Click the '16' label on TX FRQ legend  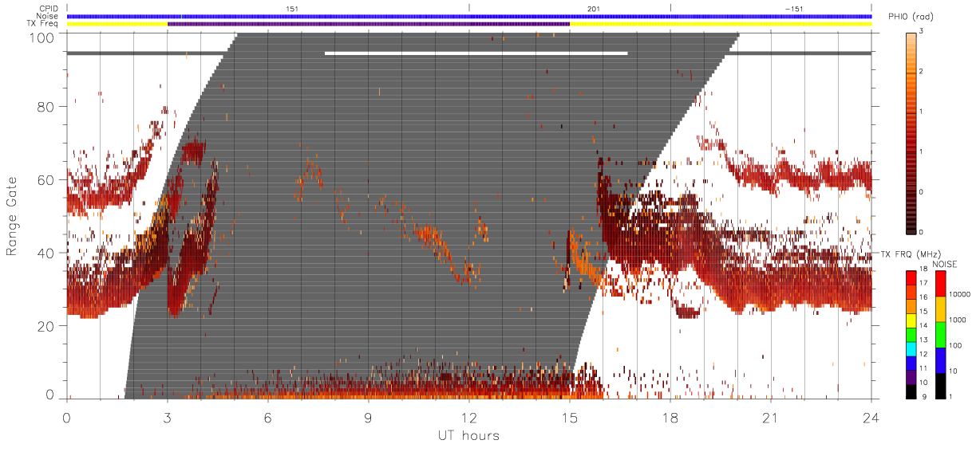tap(923, 297)
